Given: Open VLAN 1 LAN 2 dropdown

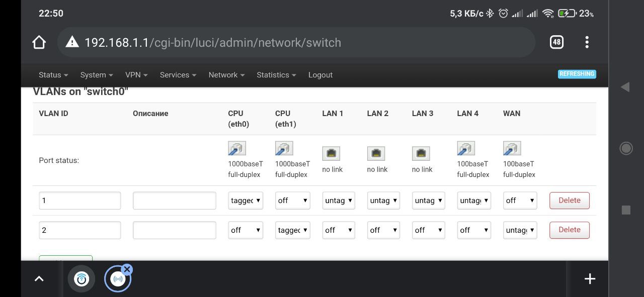Looking at the screenshot, I should 383,201.
